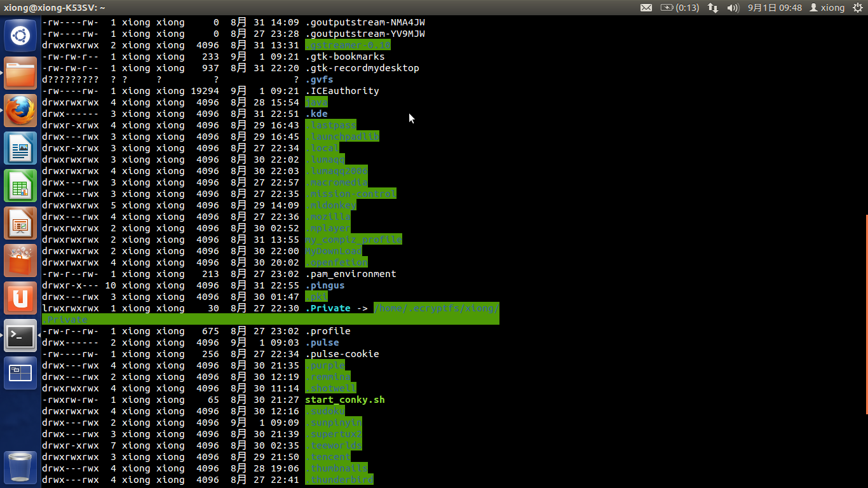This screenshot has width=868, height=488.
Task: Click the .lastpass directory name
Action: (x=330, y=125)
